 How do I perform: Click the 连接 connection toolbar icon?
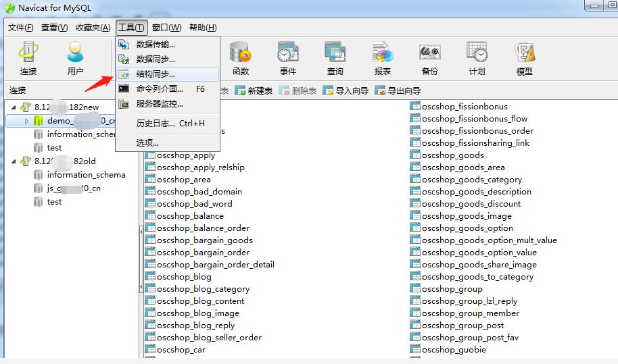[28, 58]
